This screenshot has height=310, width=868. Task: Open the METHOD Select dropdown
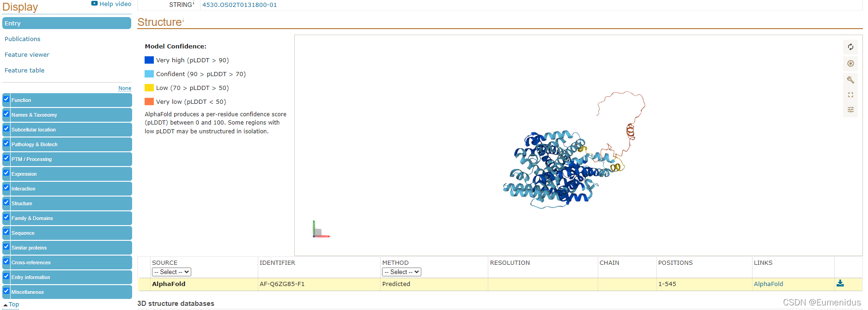pyautogui.click(x=401, y=272)
